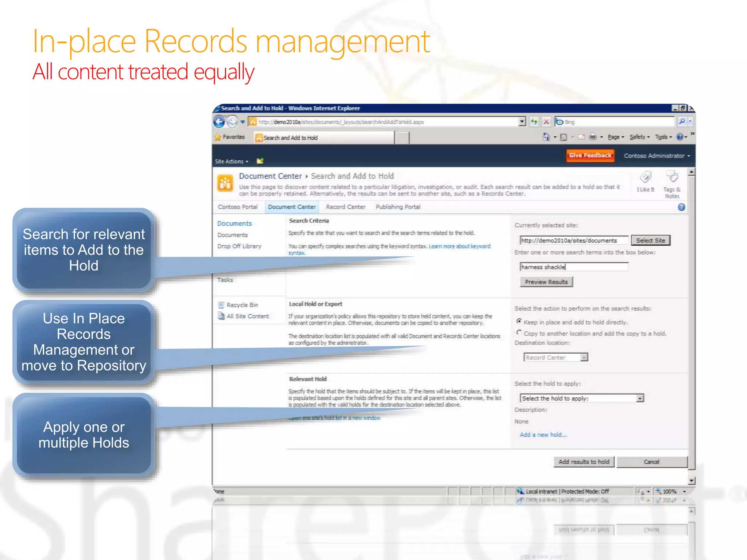Select Keep in place and add to hold
This screenshot has width=747, height=560.
(x=519, y=321)
